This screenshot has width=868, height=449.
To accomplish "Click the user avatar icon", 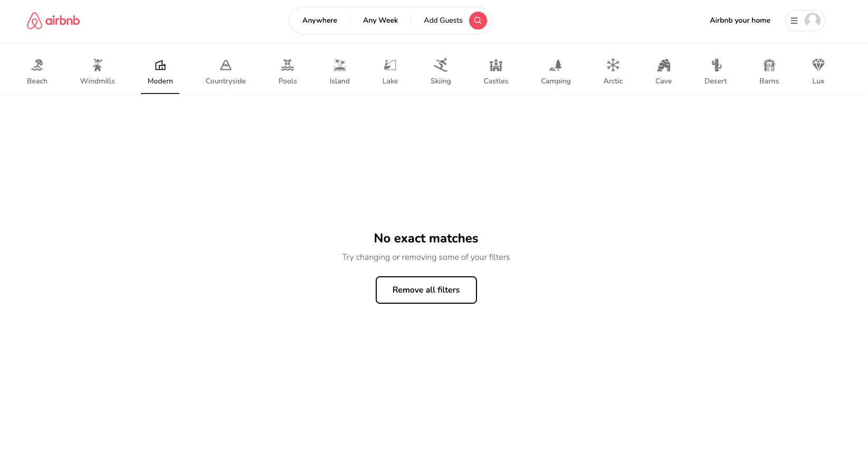I will tap(812, 21).
